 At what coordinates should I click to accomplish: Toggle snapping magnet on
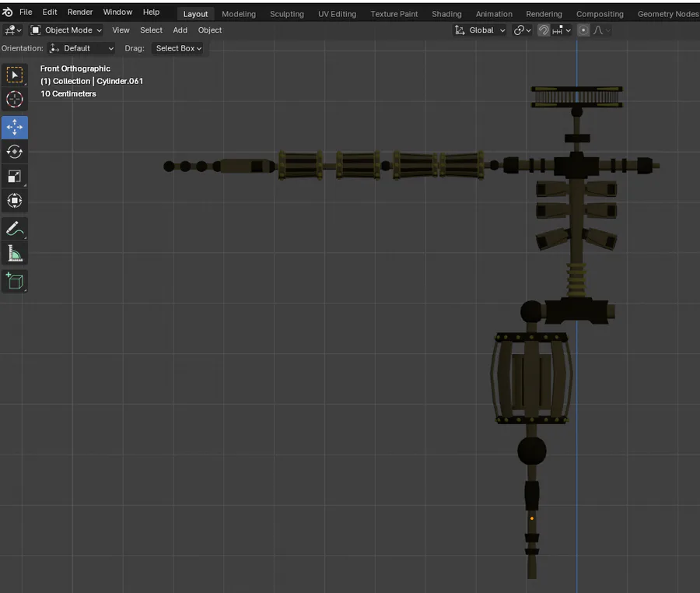pos(544,30)
